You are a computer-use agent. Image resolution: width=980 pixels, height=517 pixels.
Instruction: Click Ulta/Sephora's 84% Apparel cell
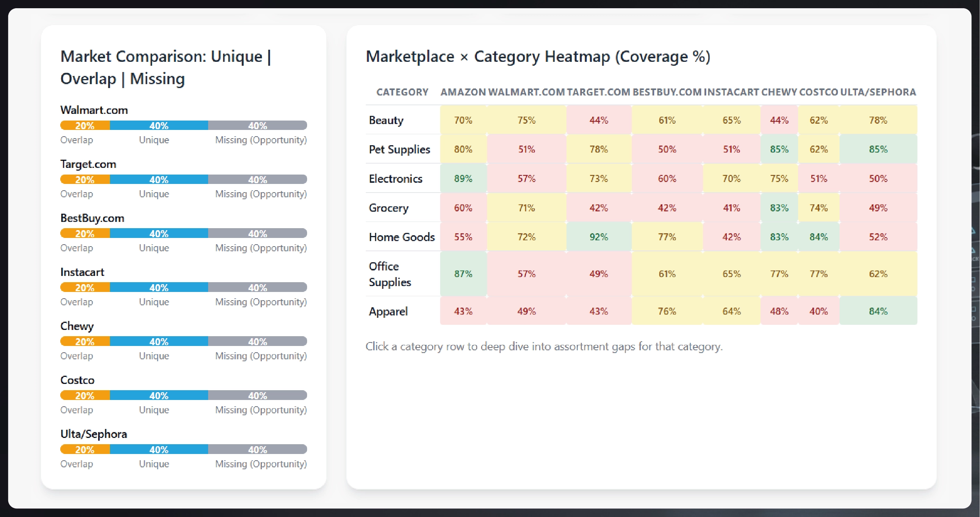pyautogui.click(x=878, y=312)
